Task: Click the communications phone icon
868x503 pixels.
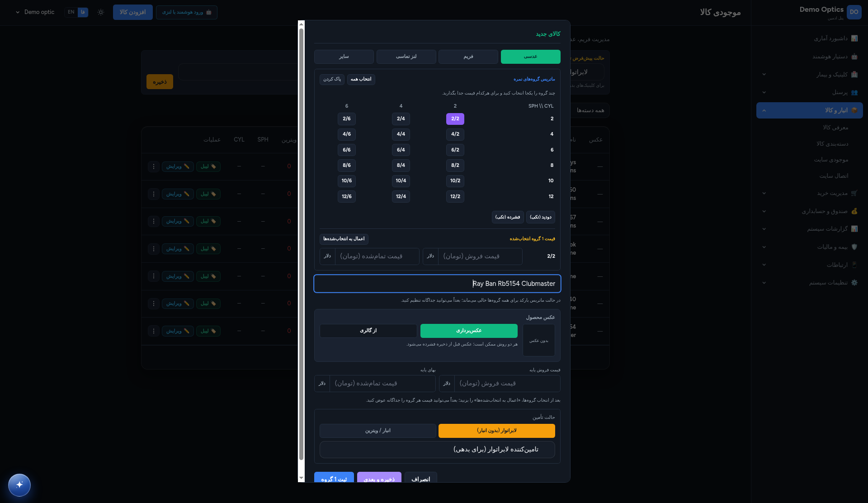Action: 854,265
